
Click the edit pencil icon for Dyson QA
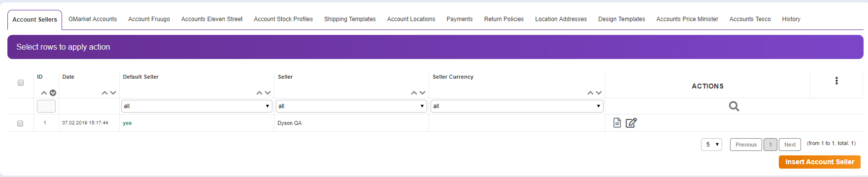pos(631,123)
